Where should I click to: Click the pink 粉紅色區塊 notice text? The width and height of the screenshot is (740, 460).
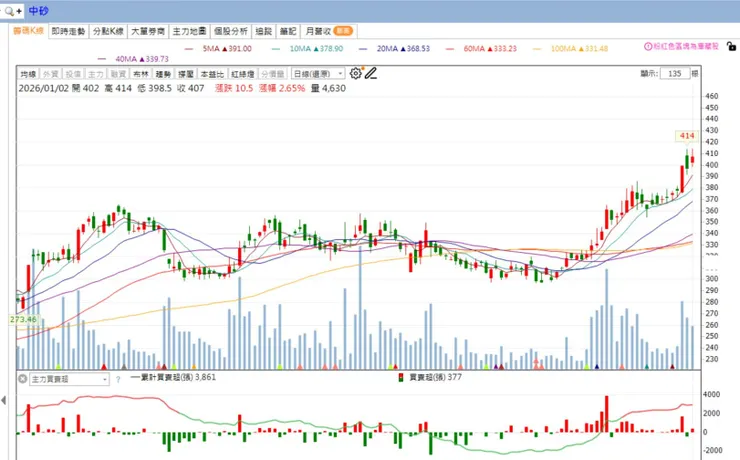pos(686,47)
